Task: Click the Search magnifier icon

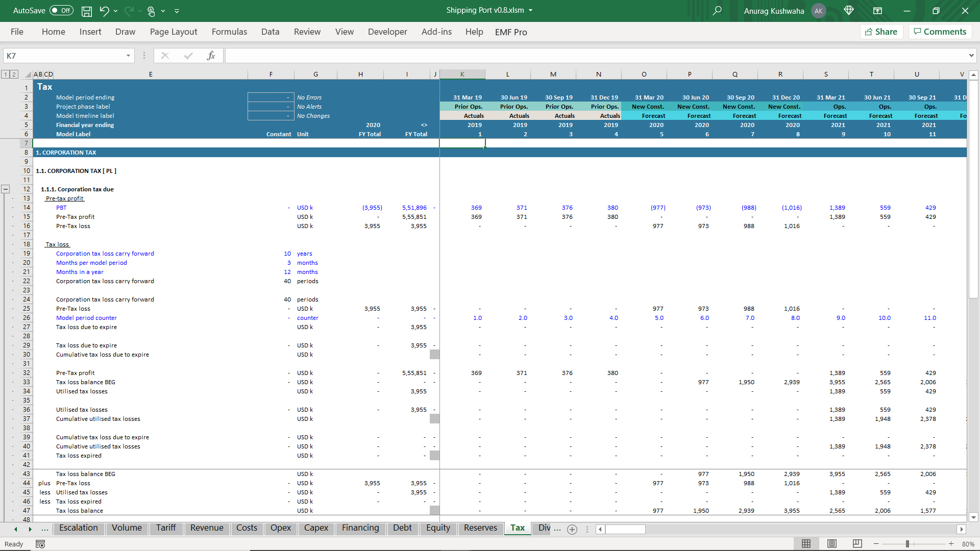Action: click(x=717, y=11)
